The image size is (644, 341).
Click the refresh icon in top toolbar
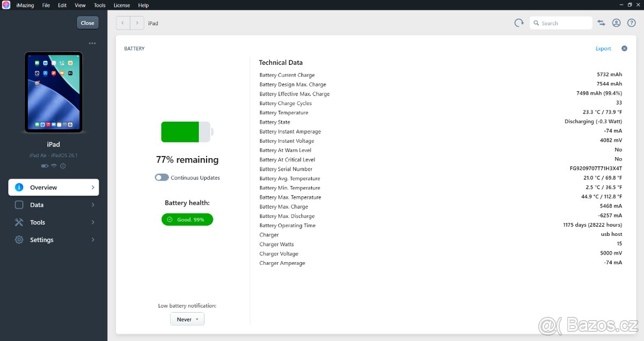coord(518,23)
